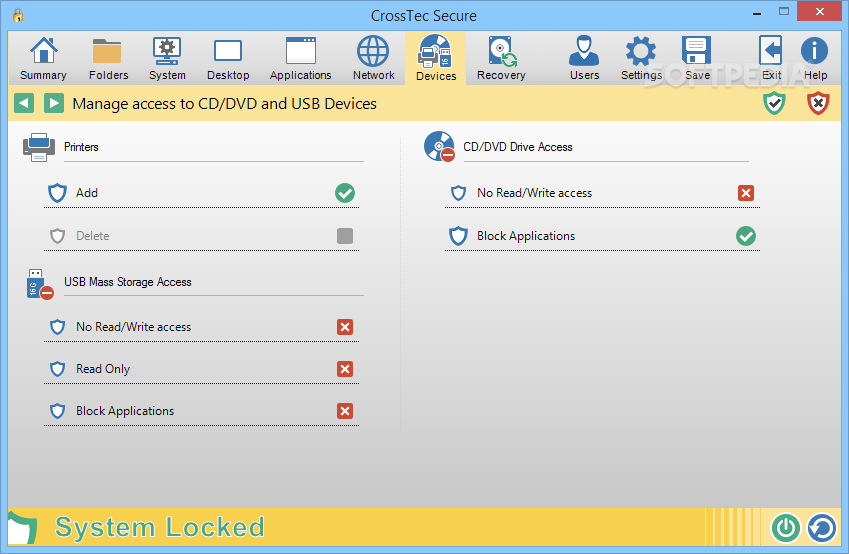This screenshot has height=554, width=849.
Task: Click the CD/DVD Drive Access disc icon
Action: [439, 146]
